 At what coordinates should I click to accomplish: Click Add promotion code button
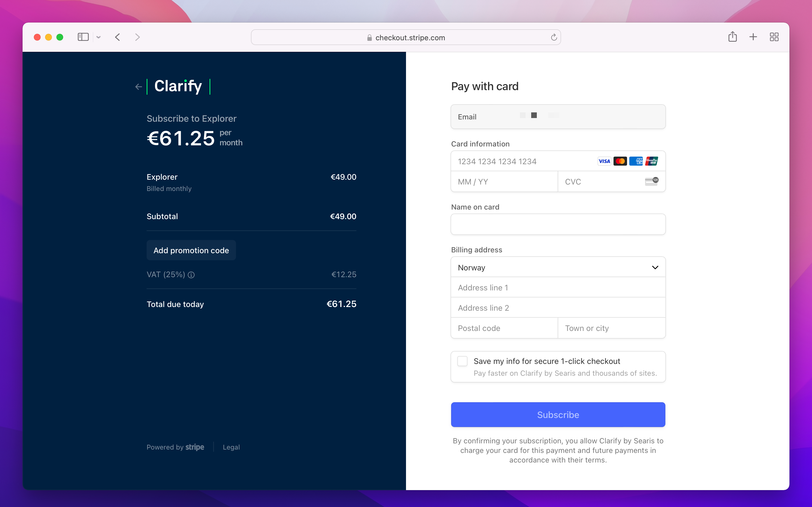[191, 250]
